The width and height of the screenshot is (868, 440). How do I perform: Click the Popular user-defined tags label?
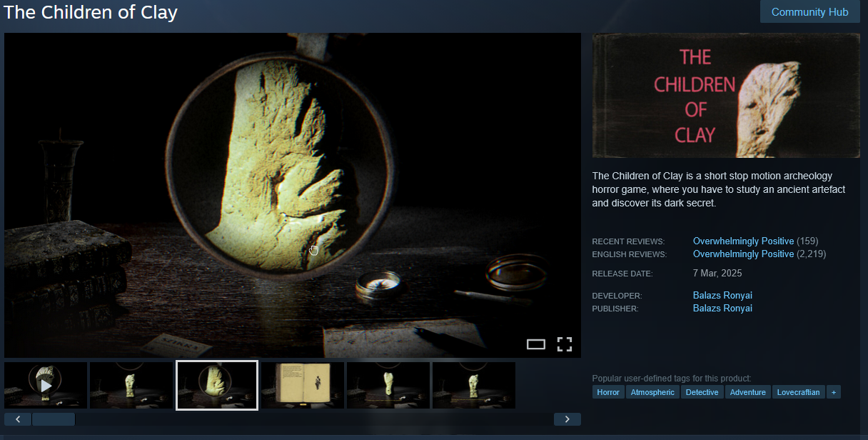[672, 379]
